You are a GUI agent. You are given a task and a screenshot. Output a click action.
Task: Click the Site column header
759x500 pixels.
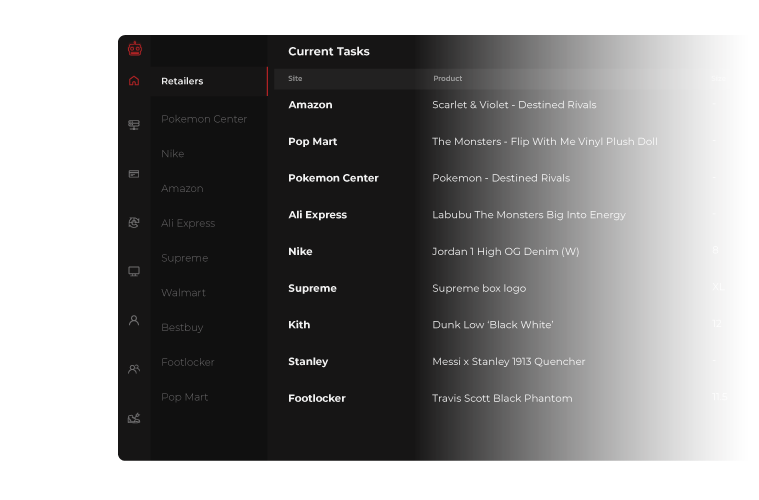coord(295,78)
